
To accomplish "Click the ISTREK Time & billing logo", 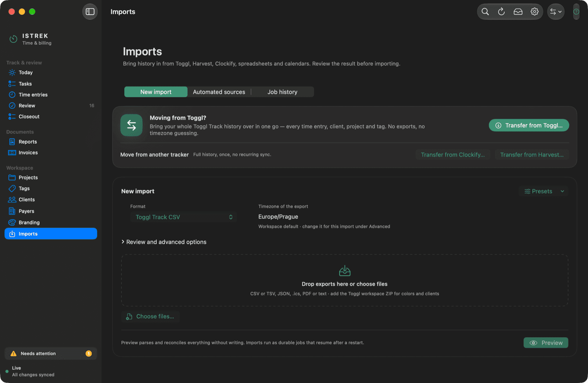I will coord(30,39).
